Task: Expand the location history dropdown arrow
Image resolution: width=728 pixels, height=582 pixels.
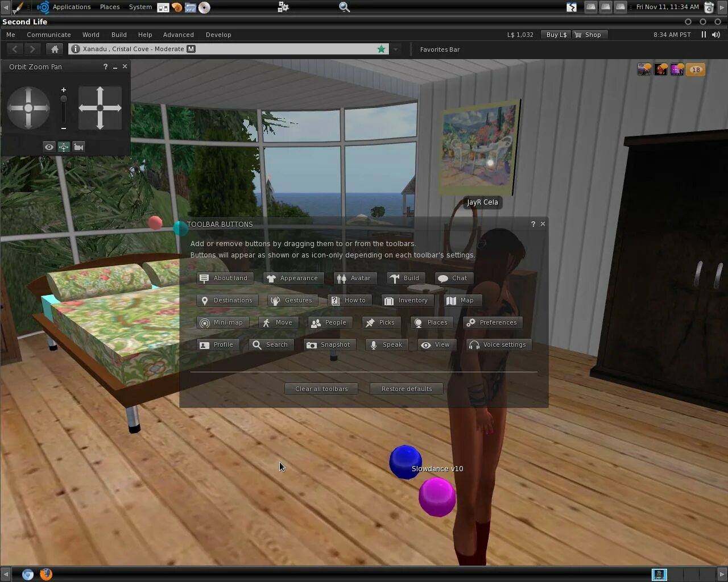Action: (x=395, y=49)
